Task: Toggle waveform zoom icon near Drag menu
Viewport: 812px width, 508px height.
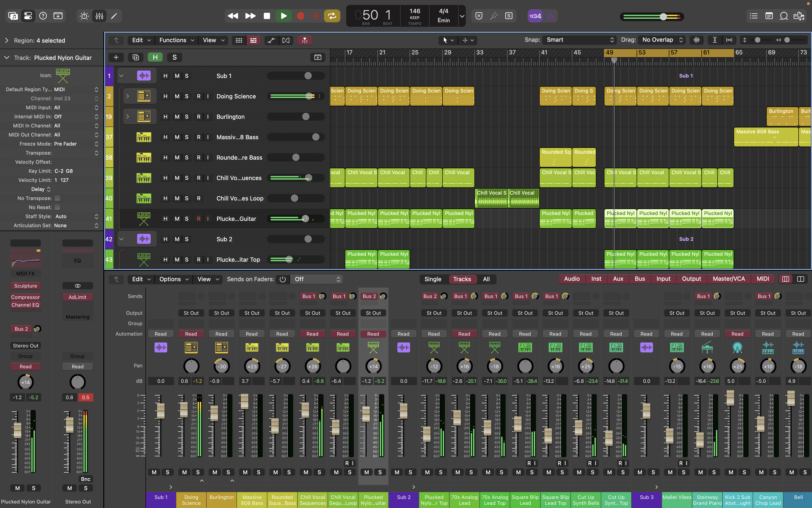Action: tap(697, 40)
